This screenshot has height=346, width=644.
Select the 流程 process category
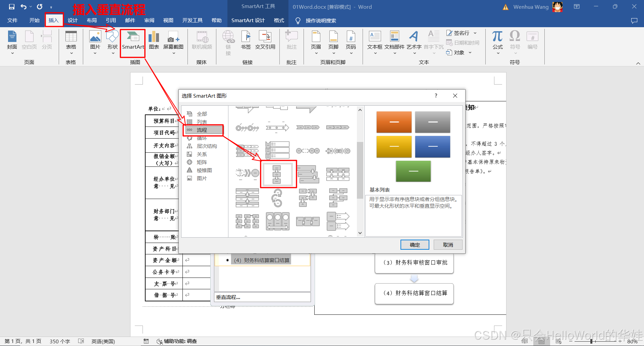[204, 130]
